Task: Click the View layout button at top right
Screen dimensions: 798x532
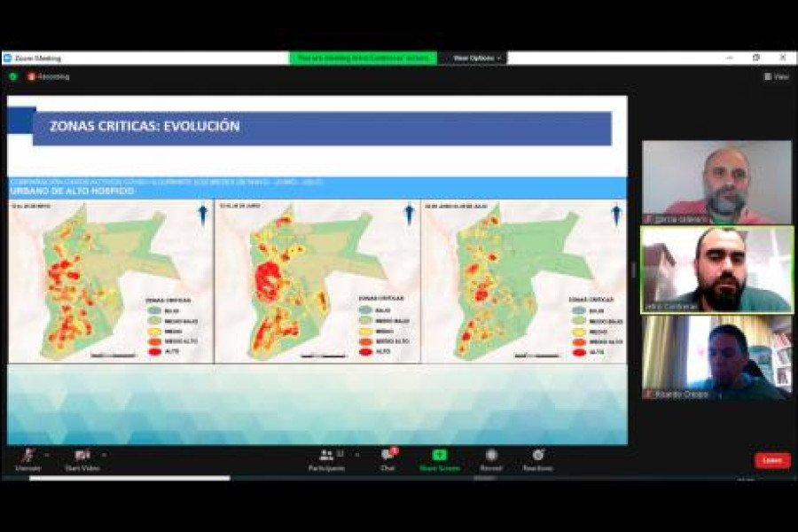Action: tap(776, 77)
